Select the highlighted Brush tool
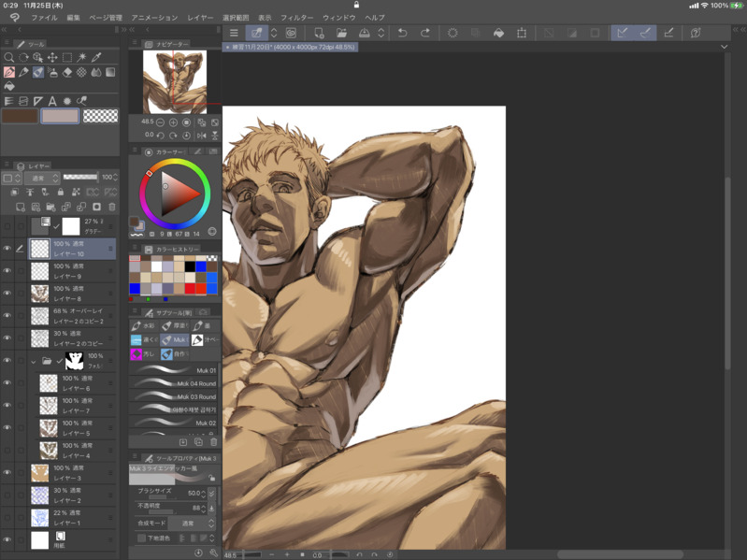This screenshot has height=560, width=747. (x=38, y=72)
